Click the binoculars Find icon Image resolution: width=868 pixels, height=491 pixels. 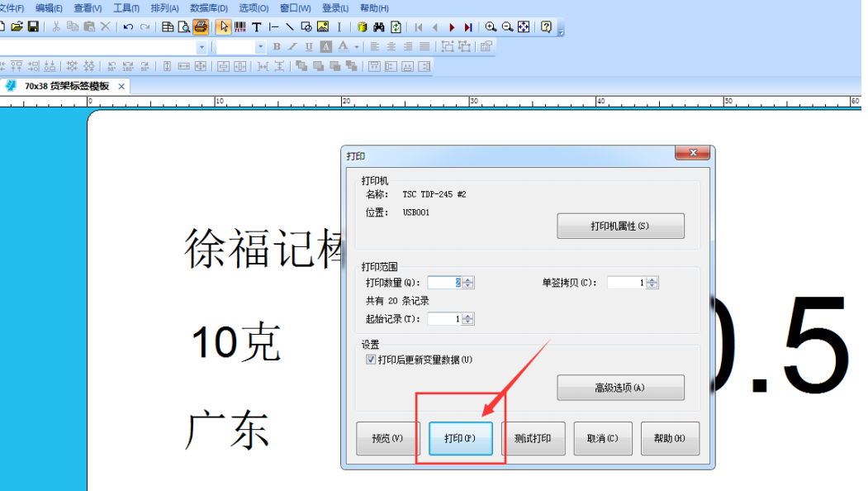[378, 26]
